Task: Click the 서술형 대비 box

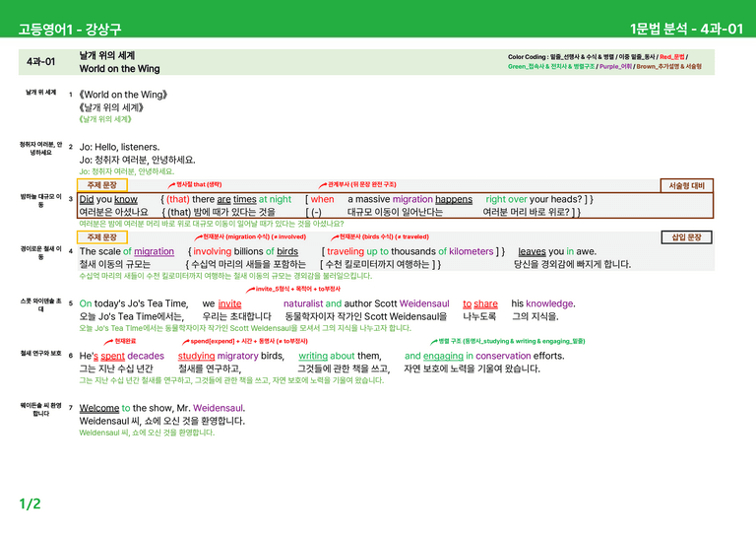Action: coord(686,186)
